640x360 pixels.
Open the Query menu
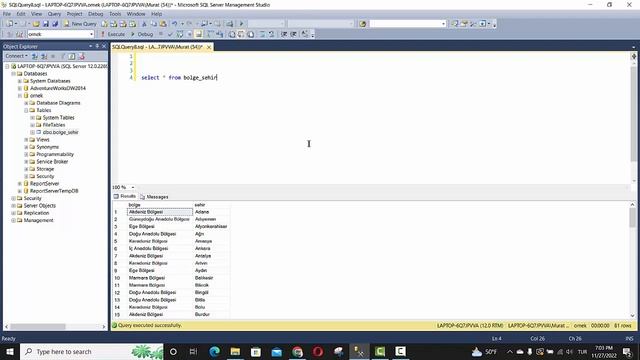point(54,14)
